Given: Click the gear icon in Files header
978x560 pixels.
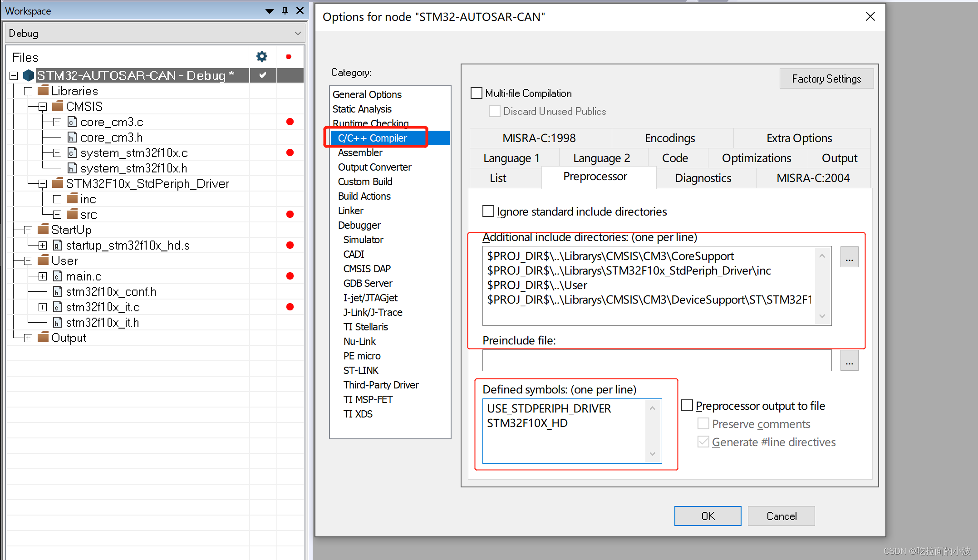Looking at the screenshot, I should click(262, 57).
